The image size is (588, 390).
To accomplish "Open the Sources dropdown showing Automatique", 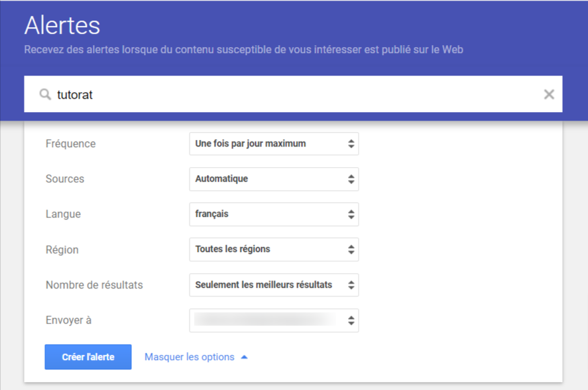I will (x=272, y=179).
